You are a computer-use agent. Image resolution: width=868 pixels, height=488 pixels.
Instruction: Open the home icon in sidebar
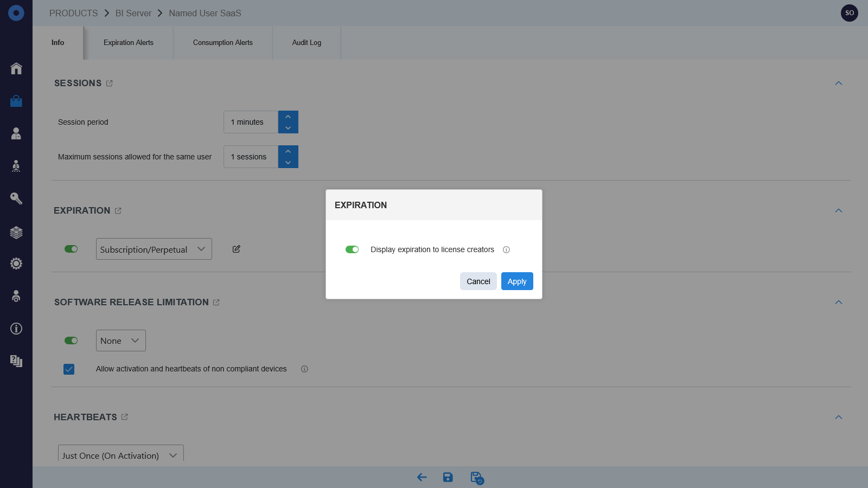(16, 68)
